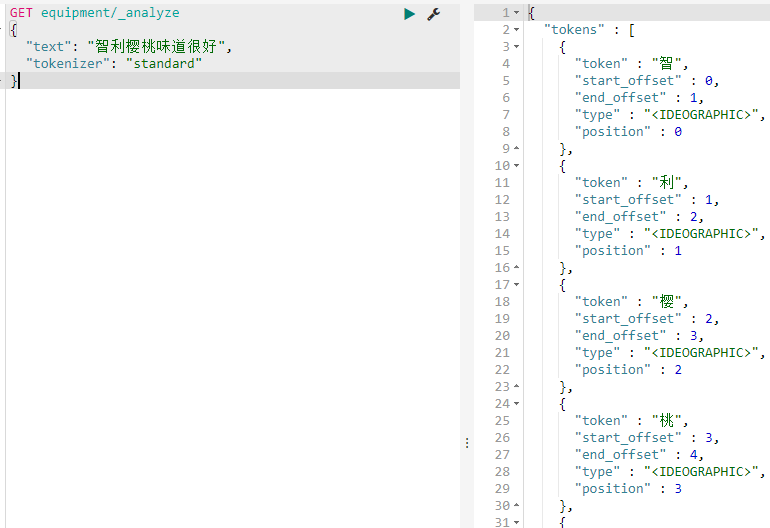Collapse the token object at line 31

[516, 522]
